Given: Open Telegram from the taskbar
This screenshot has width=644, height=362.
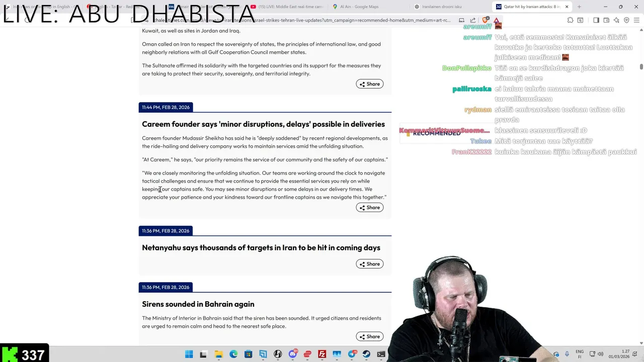Looking at the screenshot, I should click(x=352, y=354).
